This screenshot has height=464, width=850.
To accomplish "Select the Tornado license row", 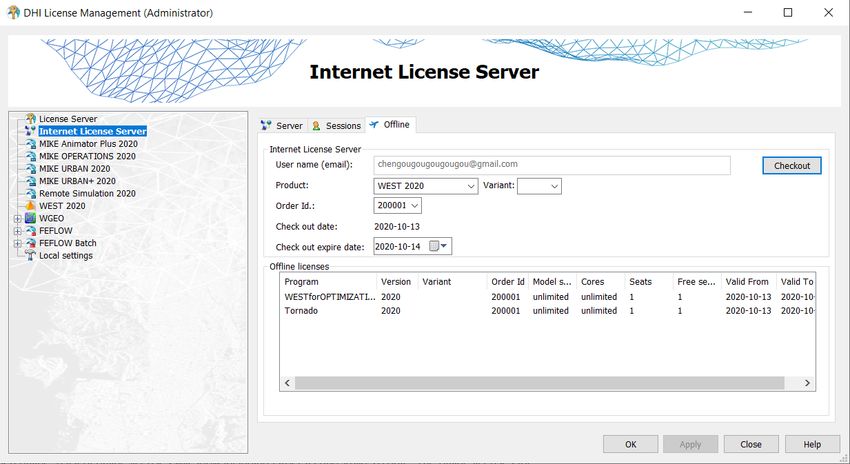I will pos(547,311).
